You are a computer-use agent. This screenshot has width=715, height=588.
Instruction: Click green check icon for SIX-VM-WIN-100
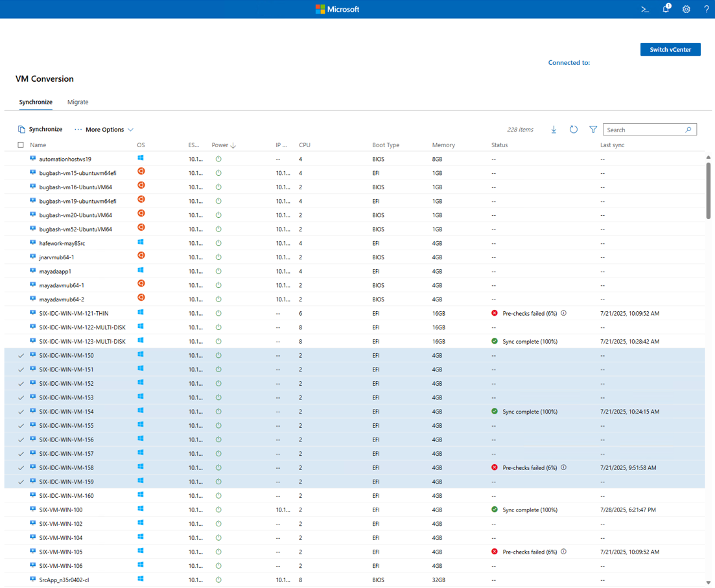[495, 509]
